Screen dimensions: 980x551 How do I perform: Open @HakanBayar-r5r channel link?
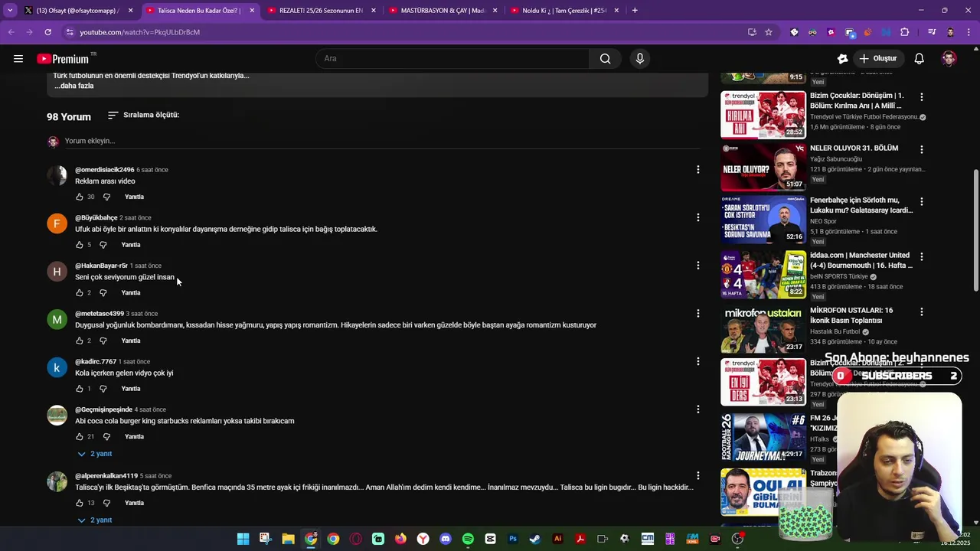101,266
